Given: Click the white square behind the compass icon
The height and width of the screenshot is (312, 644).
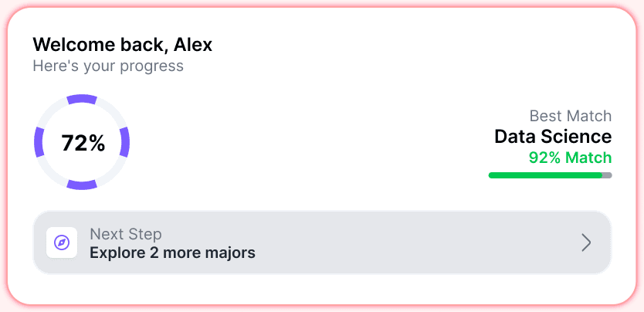Looking at the screenshot, I should pos(62,242).
